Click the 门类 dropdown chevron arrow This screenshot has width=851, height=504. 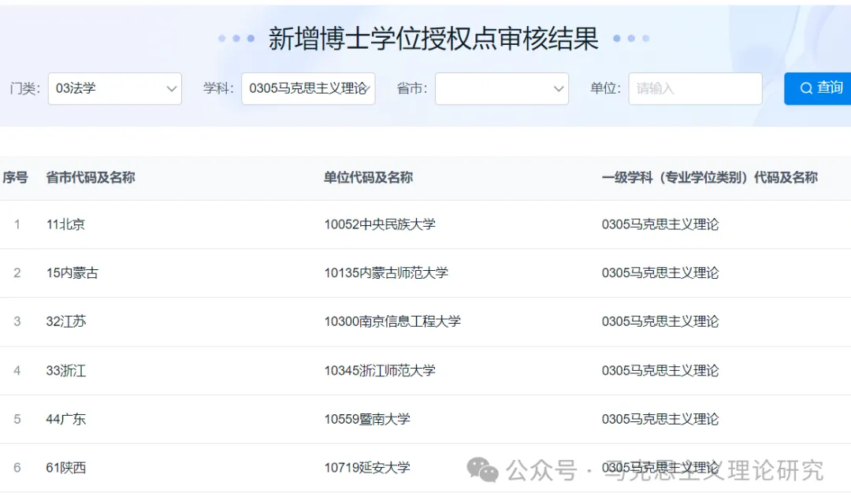click(172, 88)
